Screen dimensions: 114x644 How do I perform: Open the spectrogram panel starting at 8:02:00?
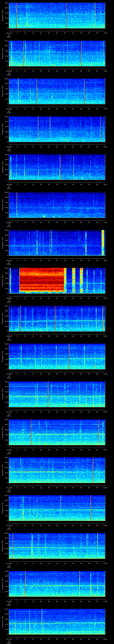click(x=57, y=53)
